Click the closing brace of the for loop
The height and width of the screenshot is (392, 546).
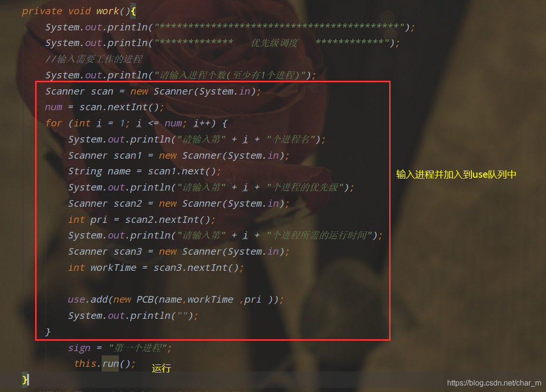click(x=48, y=332)
